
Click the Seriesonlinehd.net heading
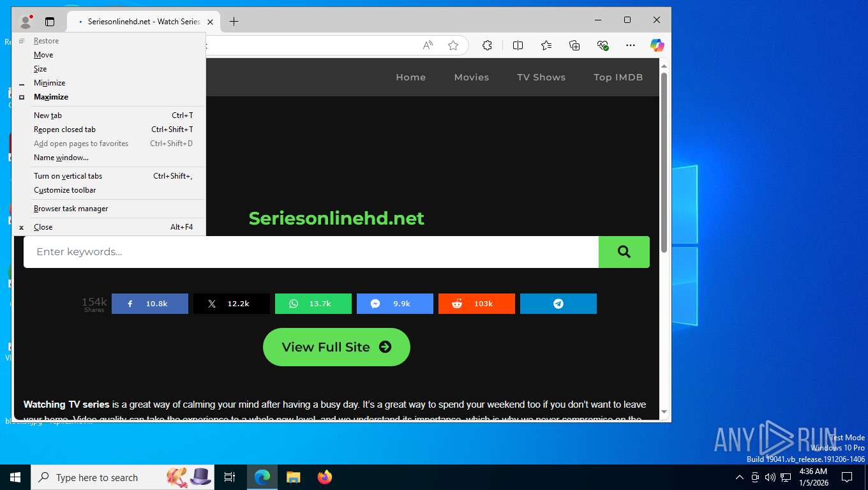click(336, 218)
